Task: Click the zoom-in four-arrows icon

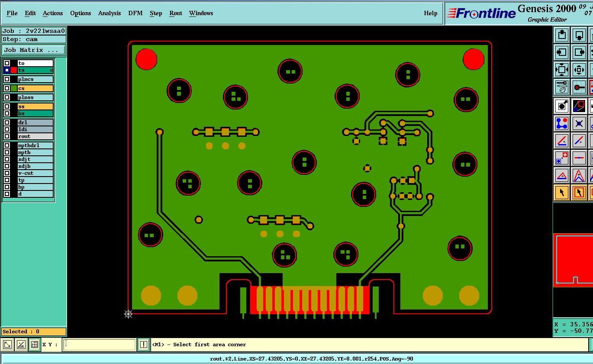Action: pos(579,70)
